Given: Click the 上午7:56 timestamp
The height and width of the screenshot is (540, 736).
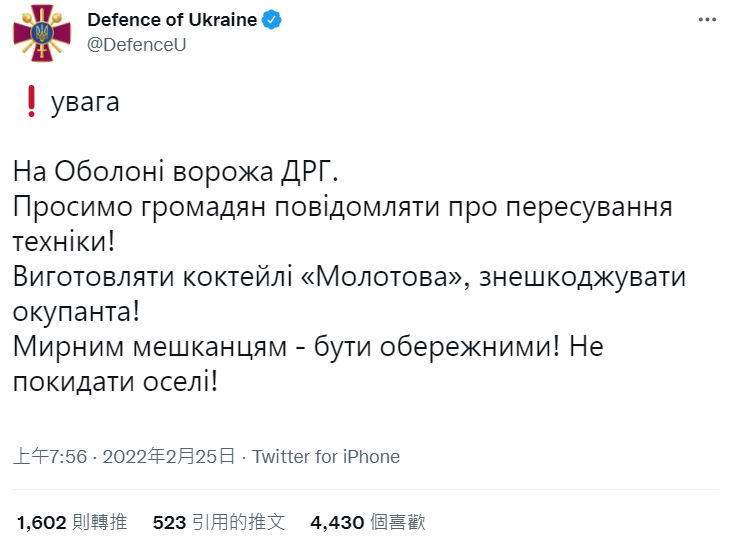Looking at the screenshot, I should (50, 456).
